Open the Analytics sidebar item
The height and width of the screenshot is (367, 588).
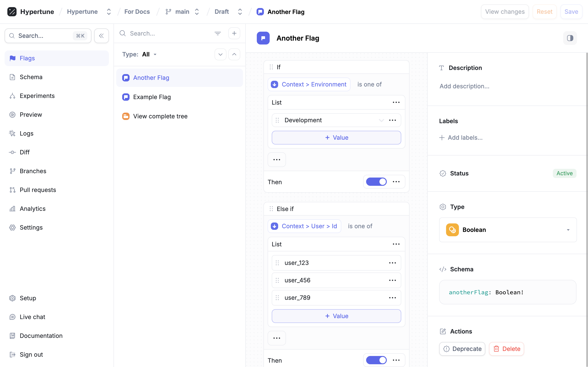(33, 209)
